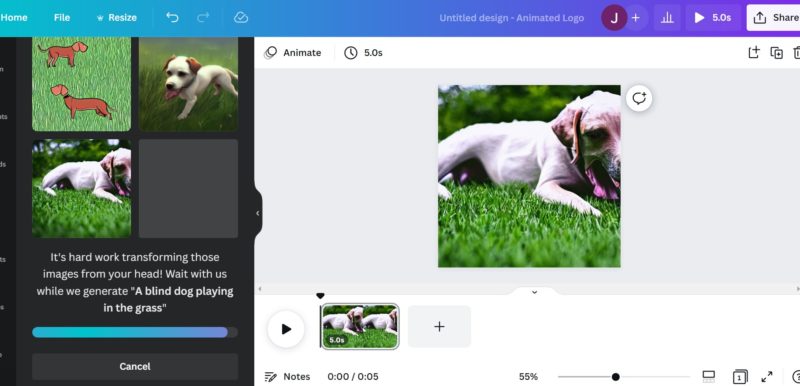Click the cloud save status icon

pyautogui.click(x=241, y=17)
